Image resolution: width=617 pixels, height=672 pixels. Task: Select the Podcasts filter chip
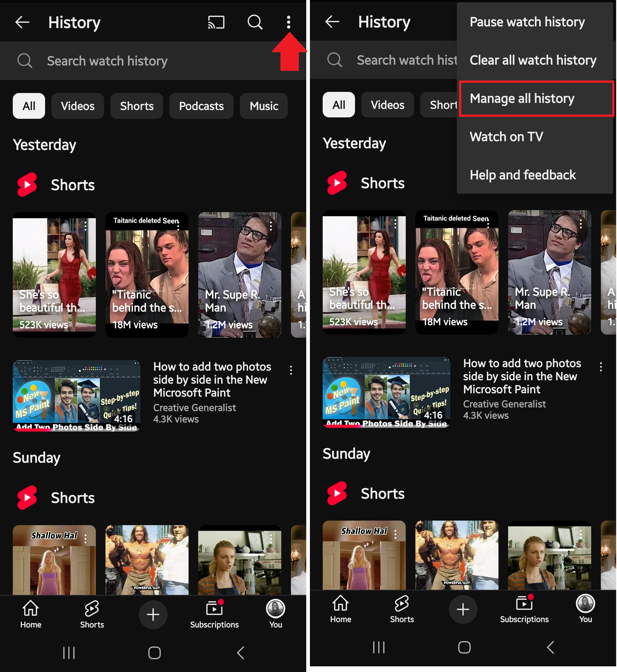click(x=201, y=106)
